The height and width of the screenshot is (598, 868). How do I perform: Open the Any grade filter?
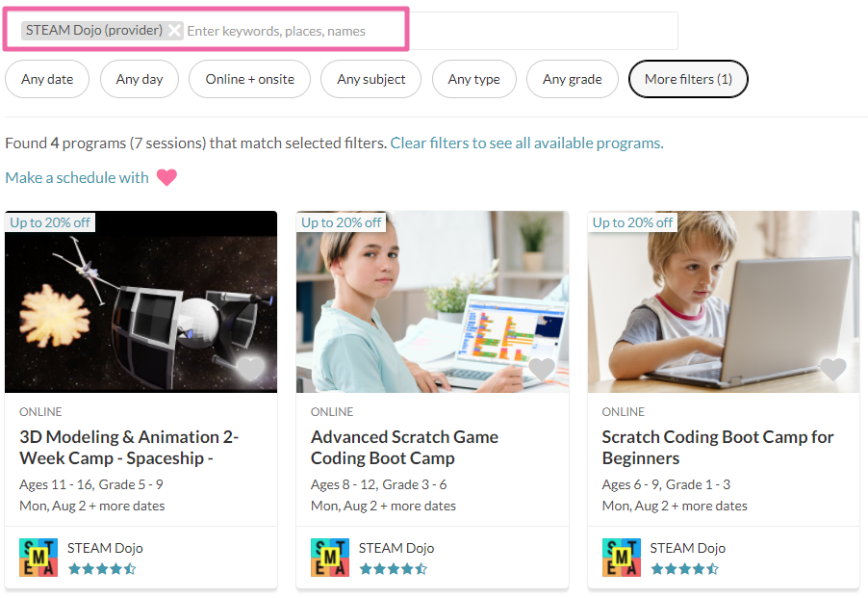coord(572,79)
